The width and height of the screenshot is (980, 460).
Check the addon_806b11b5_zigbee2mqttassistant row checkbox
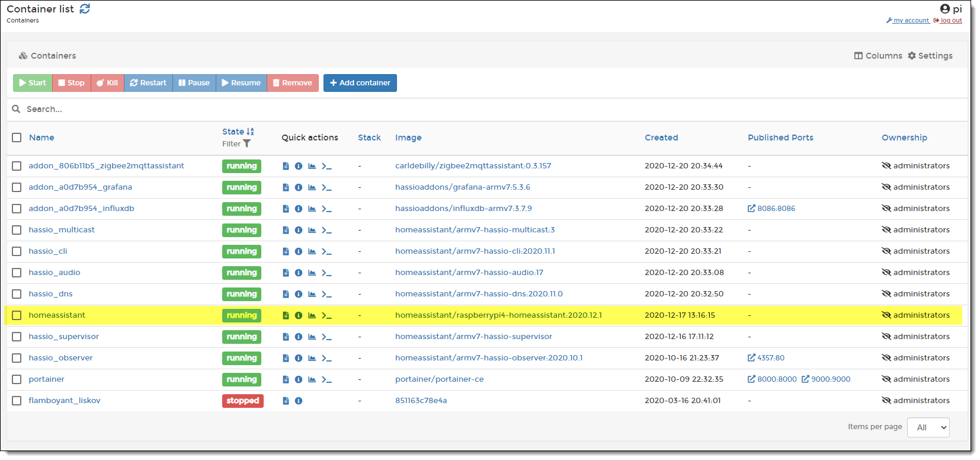pyautogui.click(x=17, y=166)
